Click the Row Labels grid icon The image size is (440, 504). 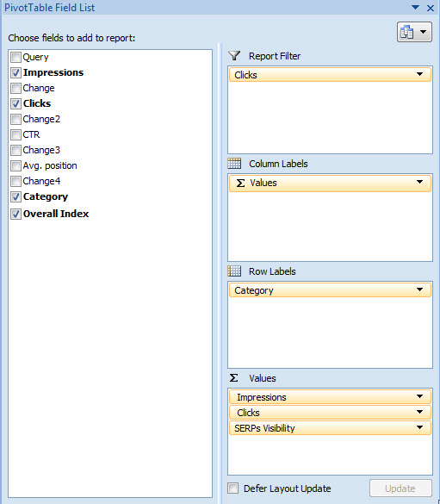234,271
